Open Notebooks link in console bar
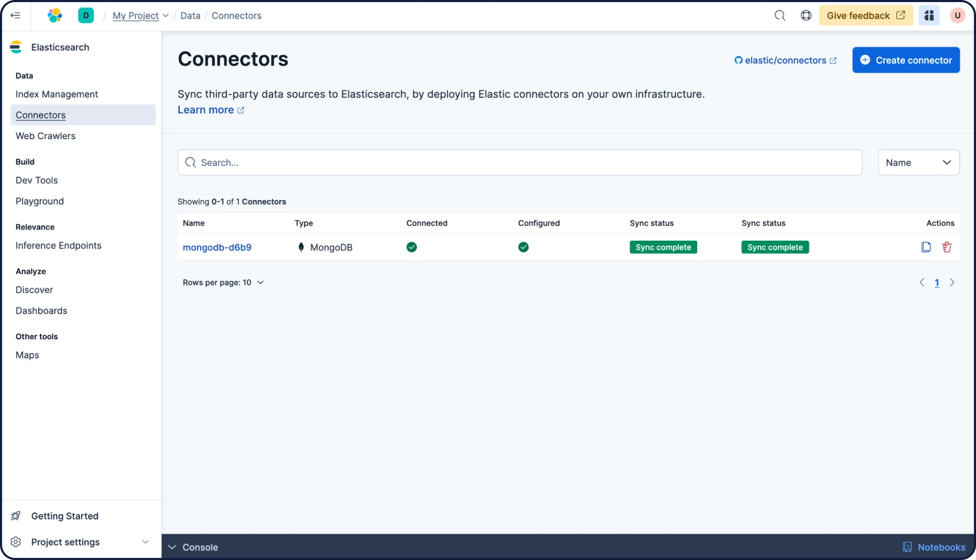Image resolution: width=976 pixels, height=560 pixels. point(941,547)
